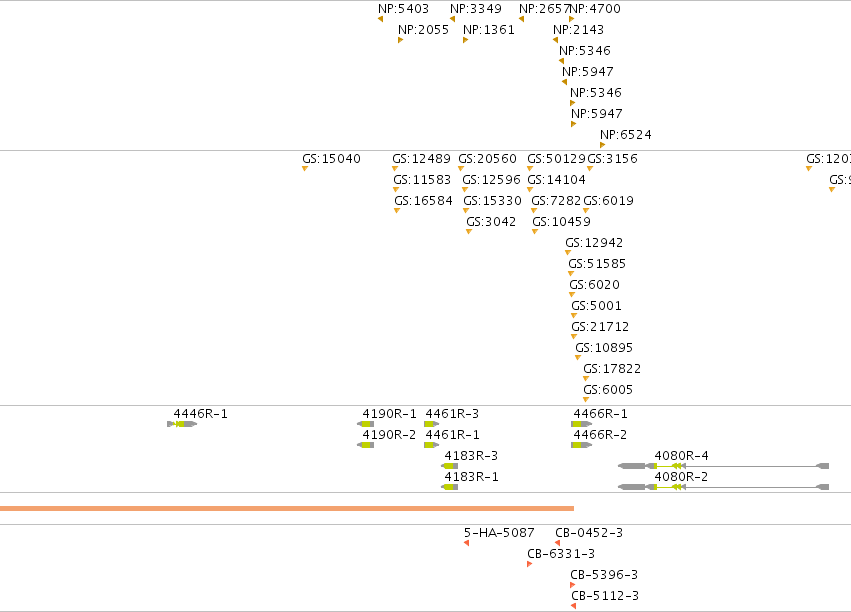The height and width of the screenshot is (612, 851).
Task: Open the 4446R-1 transcript
Action: point(182,424)
